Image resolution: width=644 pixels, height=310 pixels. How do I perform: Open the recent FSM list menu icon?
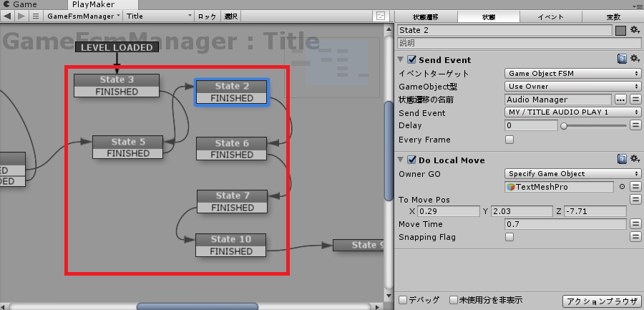click(x=36, y=16)
